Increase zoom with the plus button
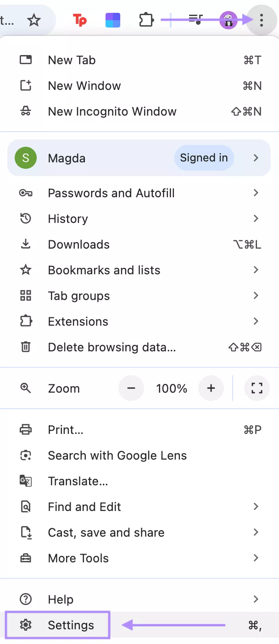 tap(211, 388)
